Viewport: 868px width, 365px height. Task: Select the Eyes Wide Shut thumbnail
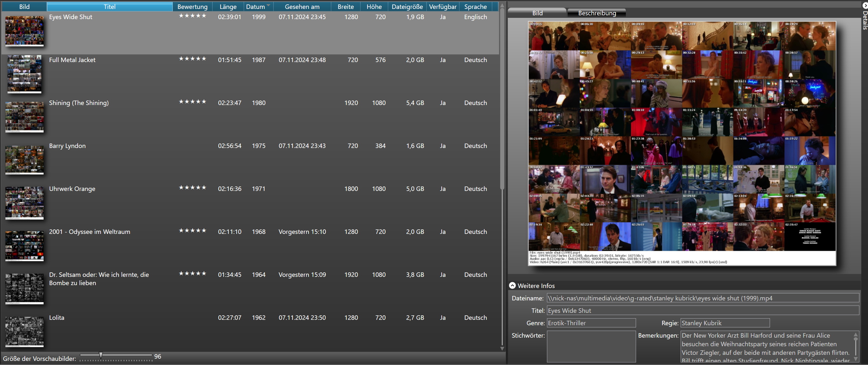(24, 31)
